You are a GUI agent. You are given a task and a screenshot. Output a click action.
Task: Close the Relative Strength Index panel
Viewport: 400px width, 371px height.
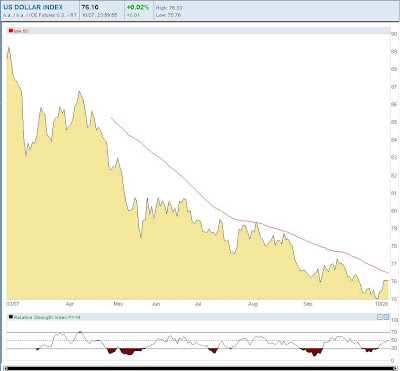pyautogui.click(x=386, y=317)
